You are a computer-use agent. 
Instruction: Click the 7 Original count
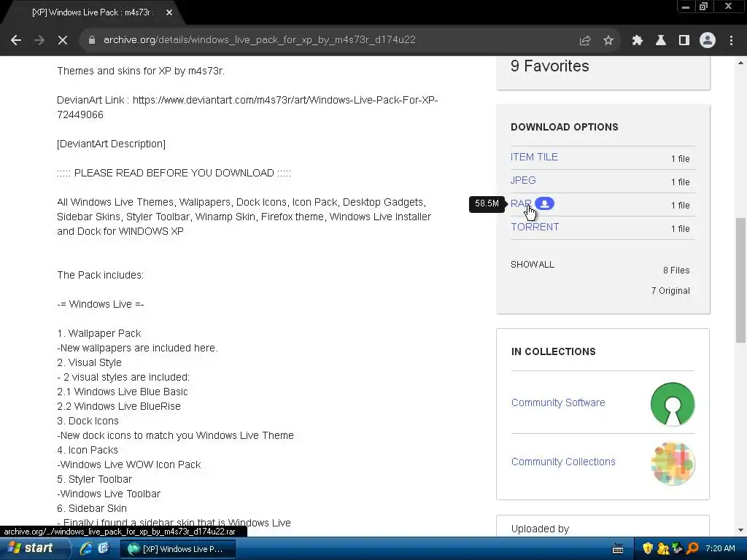click(x=670, y=291)
